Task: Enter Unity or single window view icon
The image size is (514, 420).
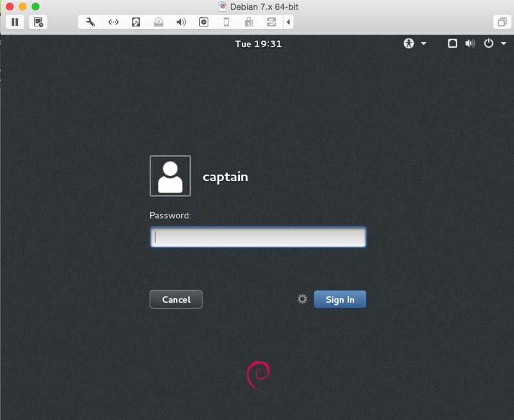Action: click(502, 22)
